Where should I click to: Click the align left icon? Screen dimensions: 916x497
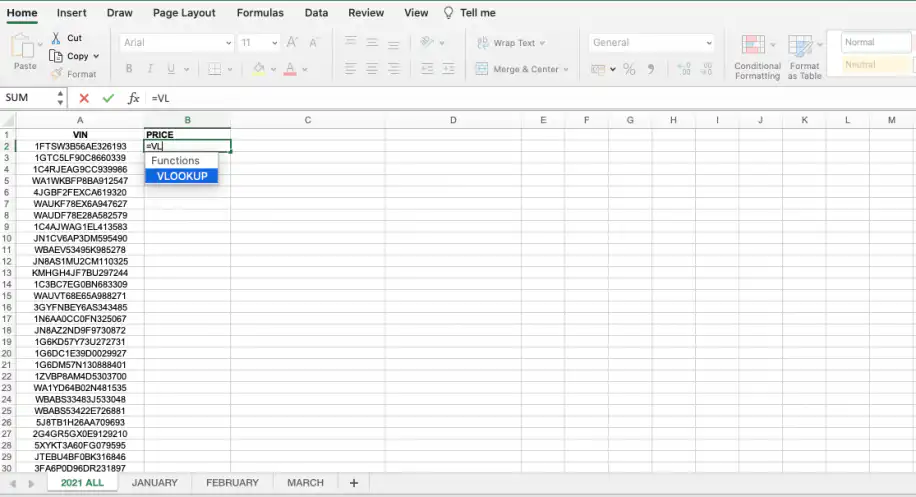tap(351, 69)
